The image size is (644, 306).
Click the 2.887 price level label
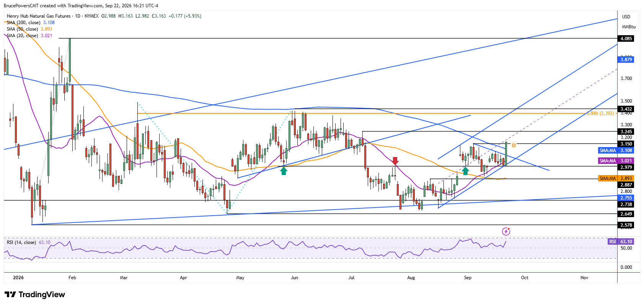pyautogui.click(x=626, y=185)
